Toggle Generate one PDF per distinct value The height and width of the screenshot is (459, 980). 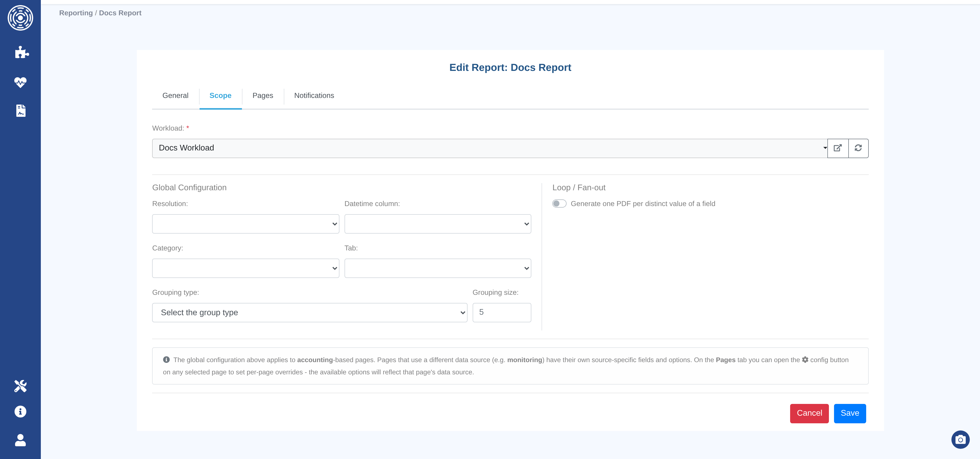[559, 204]
